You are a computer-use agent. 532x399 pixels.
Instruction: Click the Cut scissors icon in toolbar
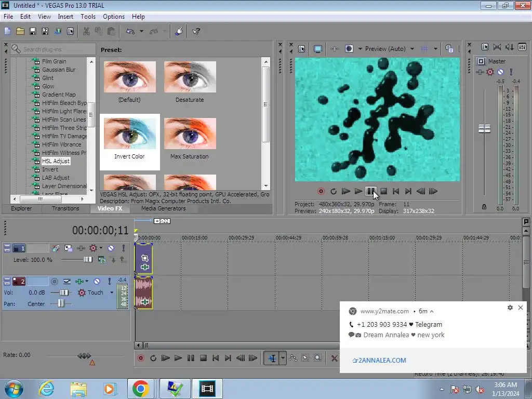(x=86, y=31)
